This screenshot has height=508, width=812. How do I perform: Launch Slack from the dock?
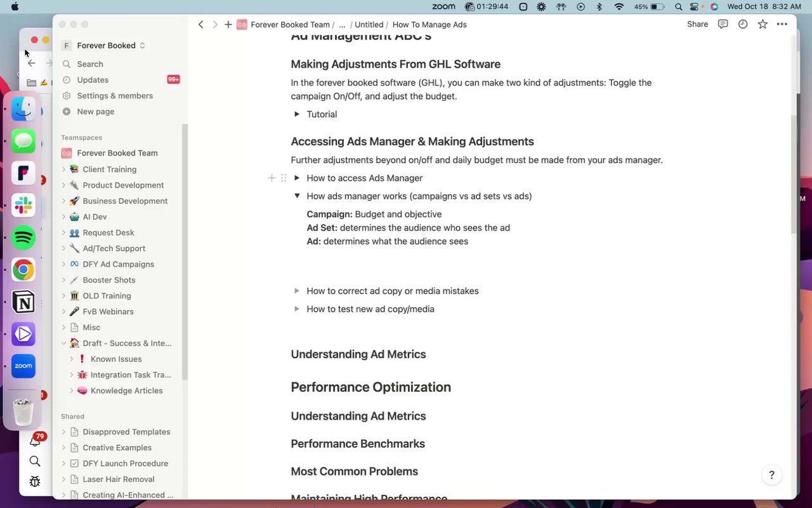23,205
